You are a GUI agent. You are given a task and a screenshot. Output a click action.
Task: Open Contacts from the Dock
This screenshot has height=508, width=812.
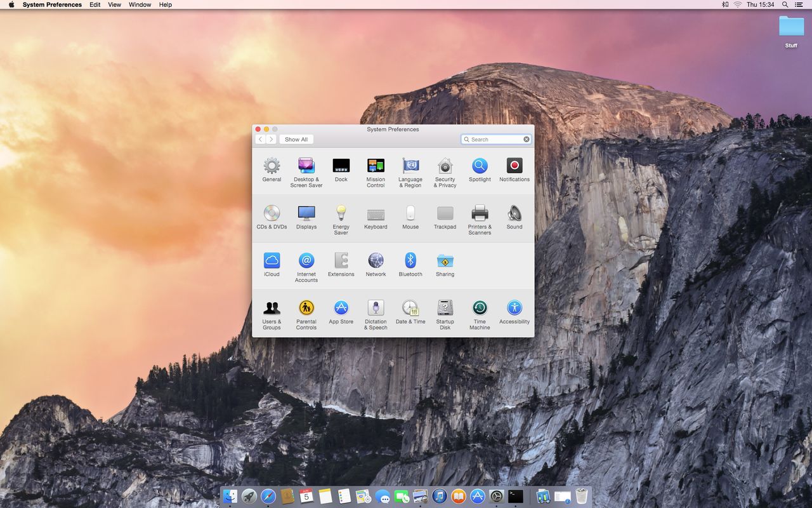tap(287, 496)
